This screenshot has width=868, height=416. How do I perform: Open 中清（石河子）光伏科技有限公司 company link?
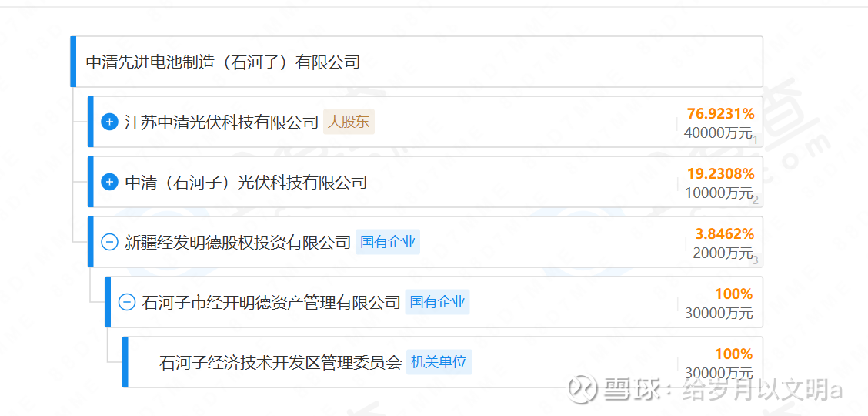[245, 182]
